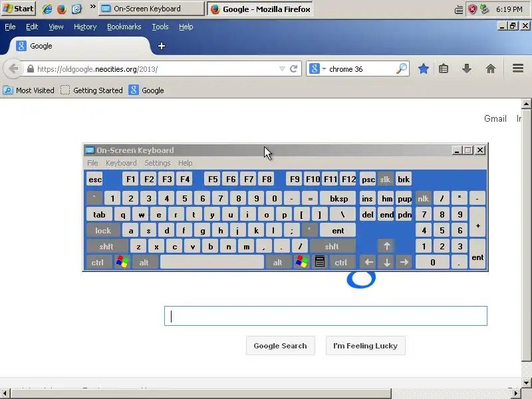Click the horizontal scrollbar left arrow
This screenshot has width=532, height=399.
(x=5, y=394)
